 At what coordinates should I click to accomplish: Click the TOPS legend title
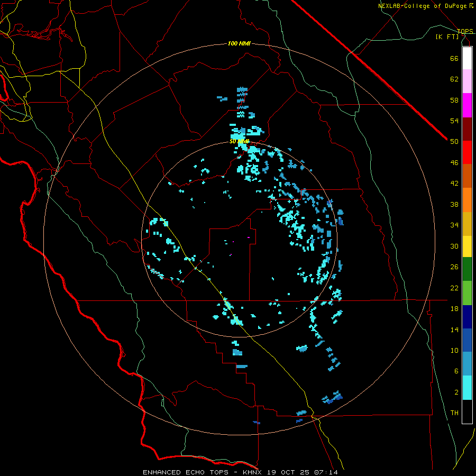[x=465, y=31]
